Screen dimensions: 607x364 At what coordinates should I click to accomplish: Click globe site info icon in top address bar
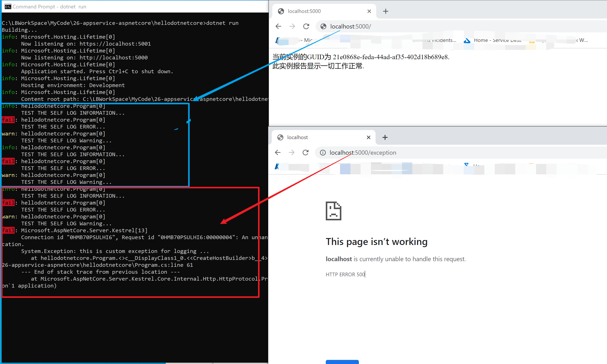pyautogui.click(x=323, y=27)
